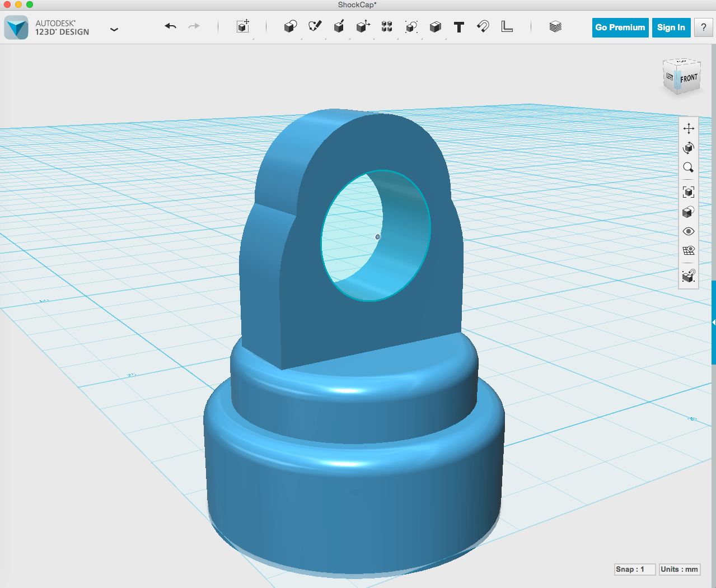716x588 pixels.
Task: Open the visual style cube options
Action: (689, 212)
